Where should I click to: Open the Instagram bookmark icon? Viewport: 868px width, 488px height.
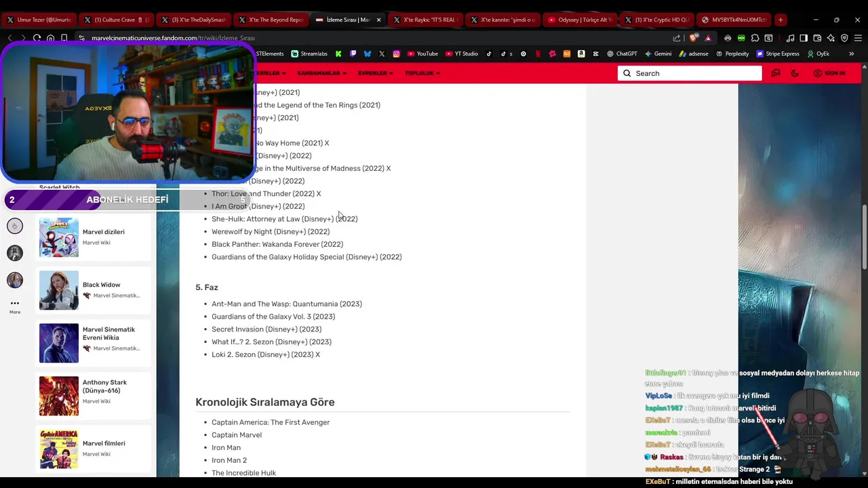pos(396,54)
